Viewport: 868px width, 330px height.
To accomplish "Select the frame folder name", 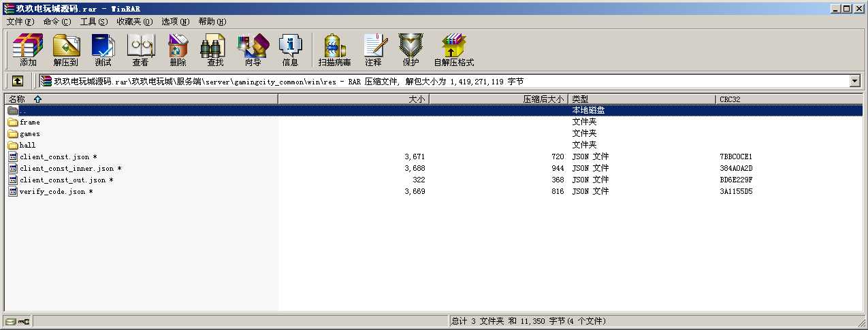I will click(30, 122).
